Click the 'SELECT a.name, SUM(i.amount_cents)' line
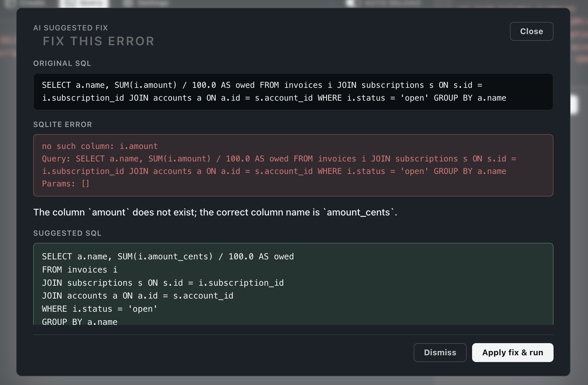Viewport: 588px width, 385px height. click(168, 257)
